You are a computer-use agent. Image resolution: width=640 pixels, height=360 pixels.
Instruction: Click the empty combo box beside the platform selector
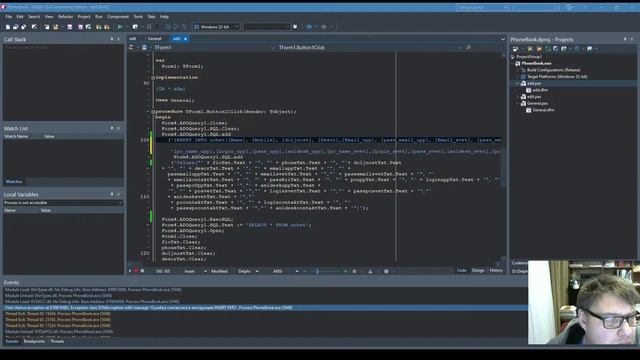(267, 27)
